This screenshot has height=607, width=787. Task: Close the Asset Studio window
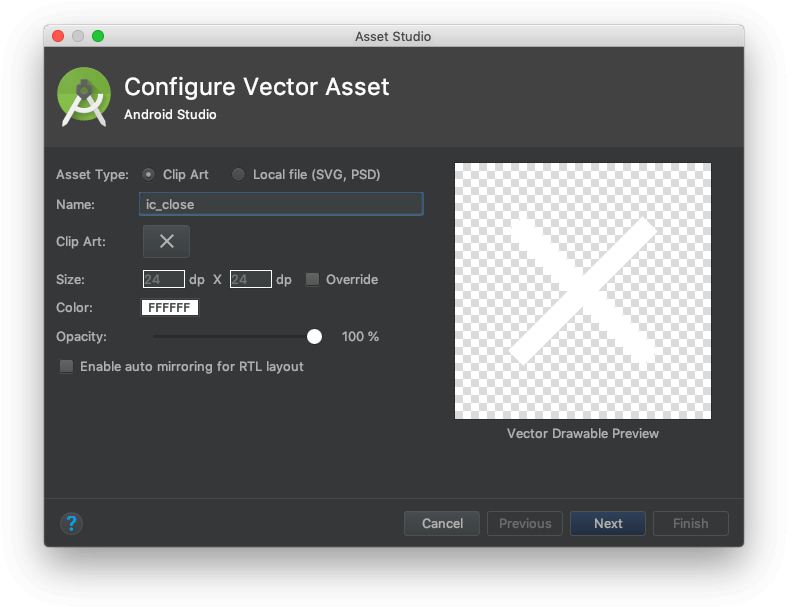pos(58,36)
